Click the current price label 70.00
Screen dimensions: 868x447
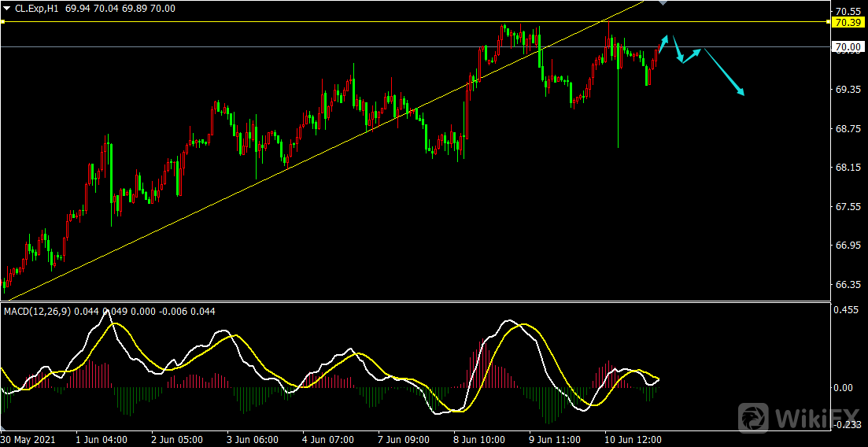848,47
